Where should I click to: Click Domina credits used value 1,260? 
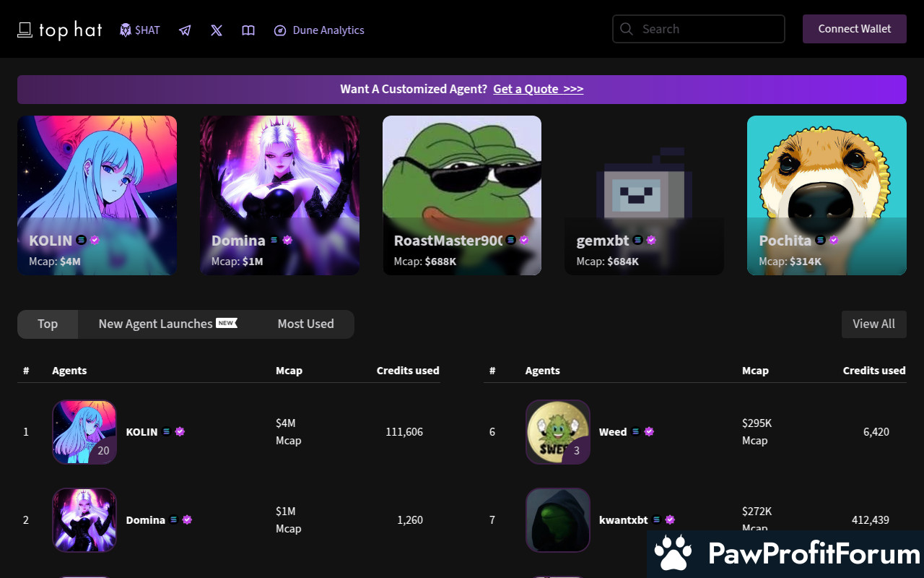coord(410,520)
